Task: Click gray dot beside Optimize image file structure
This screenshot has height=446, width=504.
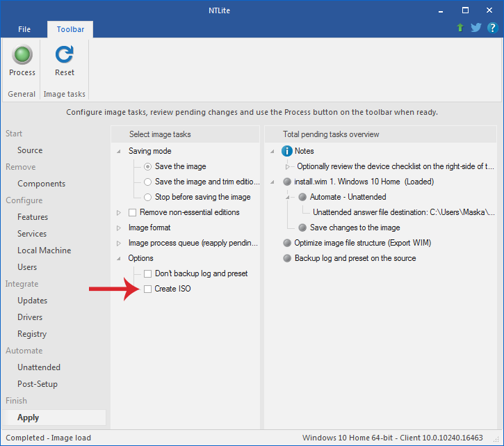Action: click(x=287, y=243)
